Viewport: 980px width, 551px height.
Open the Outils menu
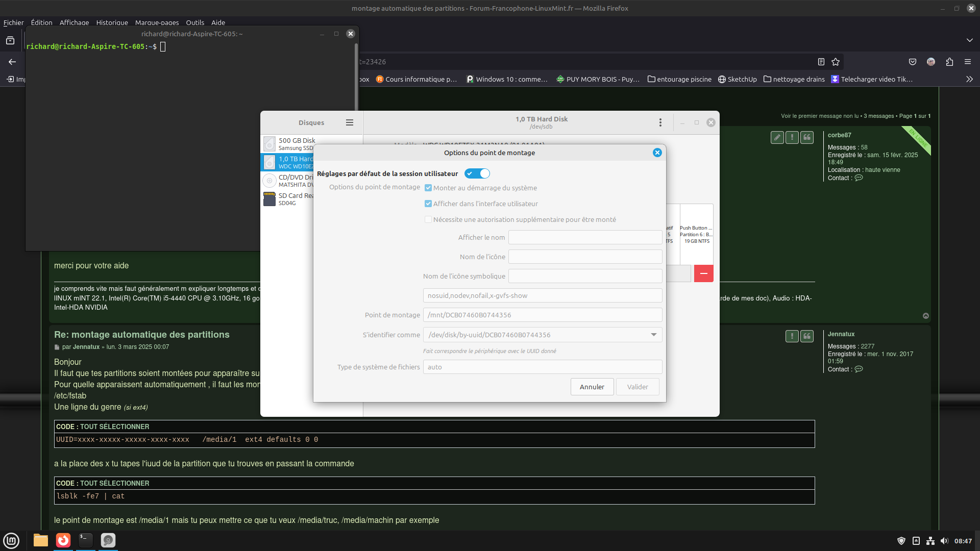pyautogui.click(x=194, y=22)
